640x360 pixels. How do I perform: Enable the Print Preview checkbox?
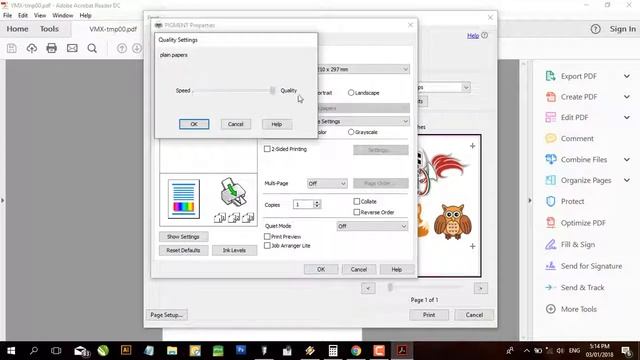pos(267,236)
